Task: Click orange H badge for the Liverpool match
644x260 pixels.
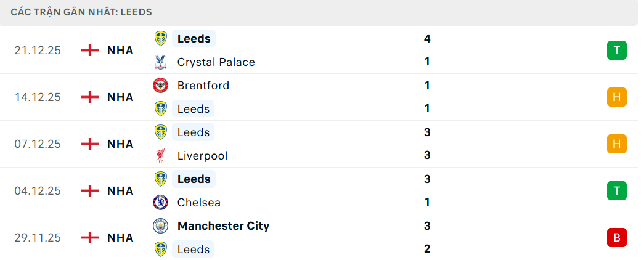Action: pos(616,144)
